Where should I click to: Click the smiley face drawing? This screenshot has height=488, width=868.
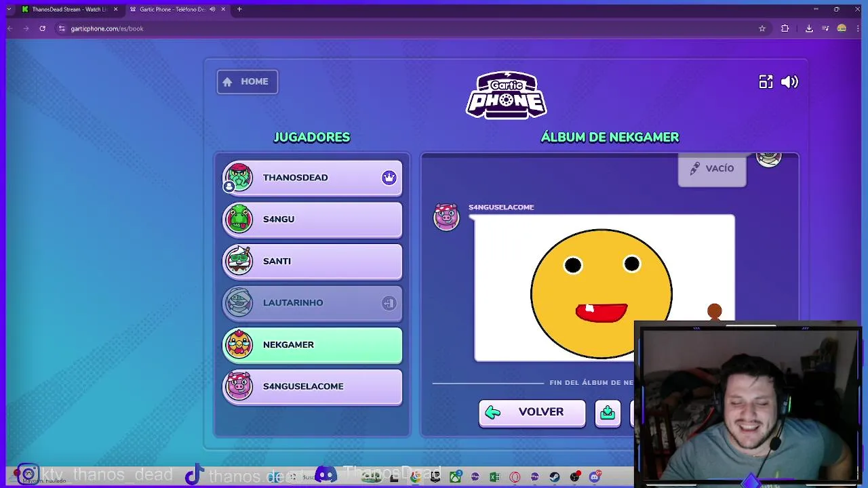point(601,293)
